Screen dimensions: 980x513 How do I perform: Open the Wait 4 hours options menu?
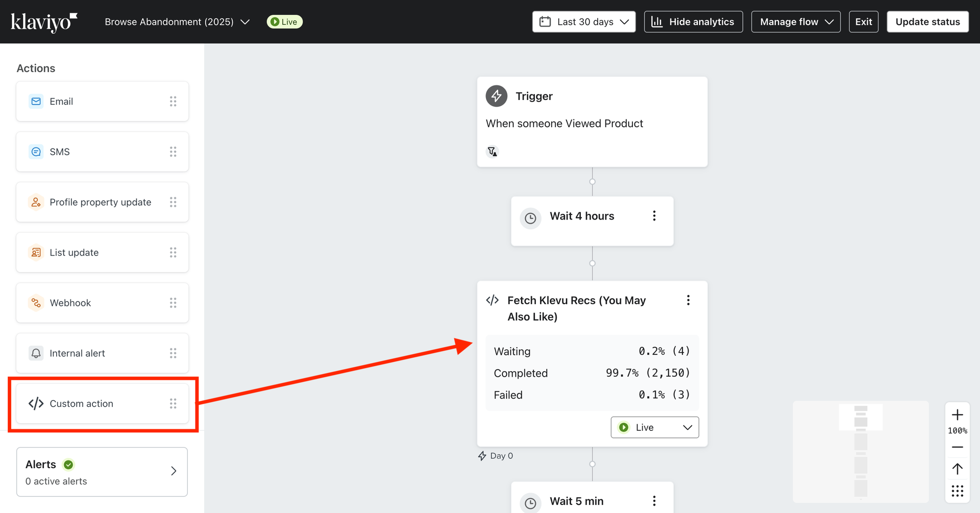(x=654, y=216)
